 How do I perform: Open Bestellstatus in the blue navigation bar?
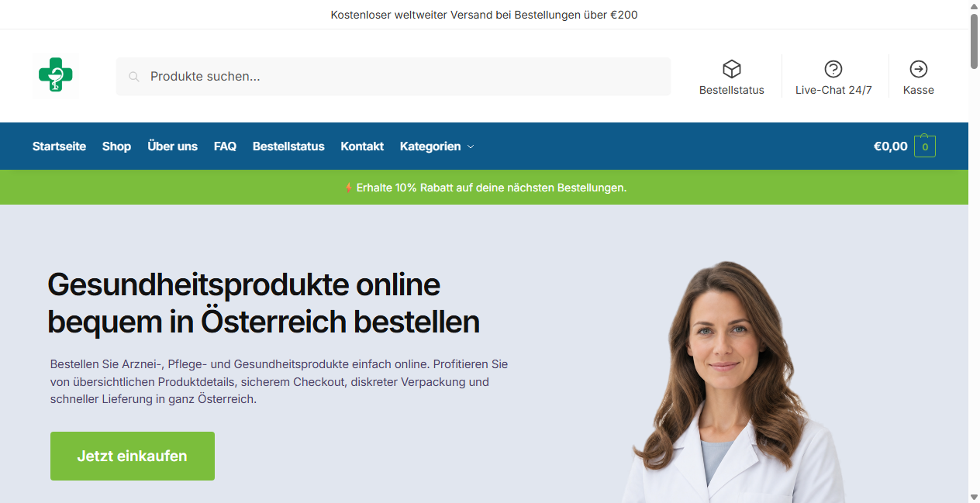point(288,146)
